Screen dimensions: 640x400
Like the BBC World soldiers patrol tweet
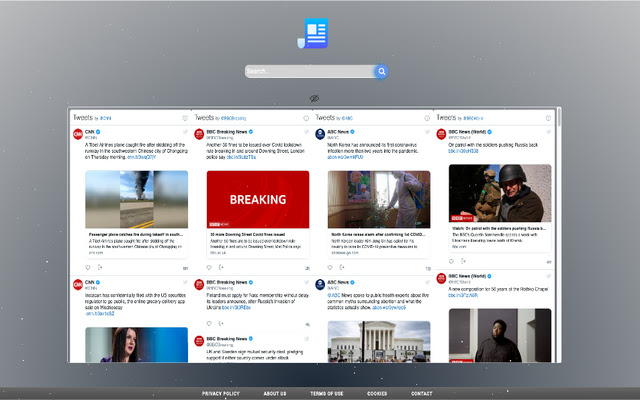(451, 261)
